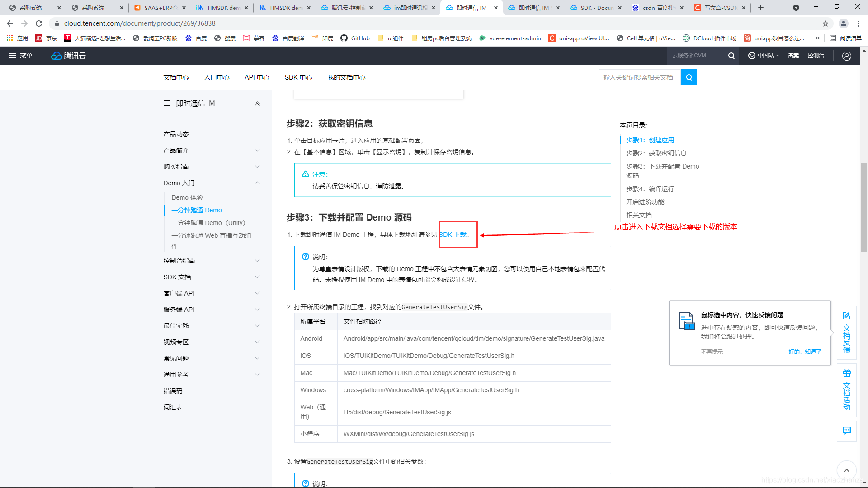Click the Tencent Cloud logo
This screenshot has height=488, width=868.
[x=68, y=56]
